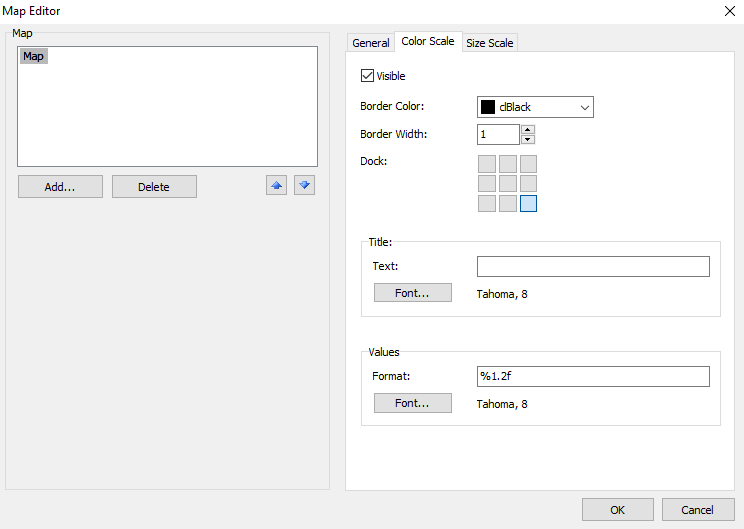Close the Map Editor window
This screenshot has height=529, width=744.
730,11
